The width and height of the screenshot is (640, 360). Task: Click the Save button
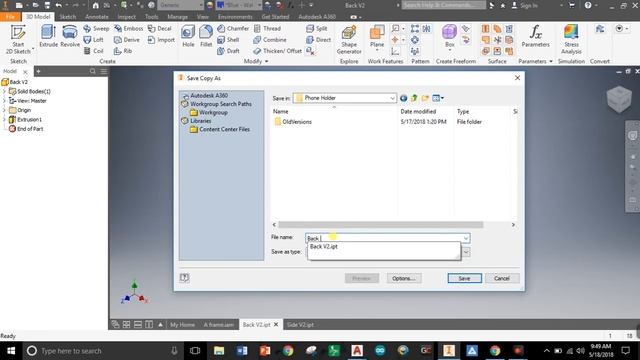(464, 278)
